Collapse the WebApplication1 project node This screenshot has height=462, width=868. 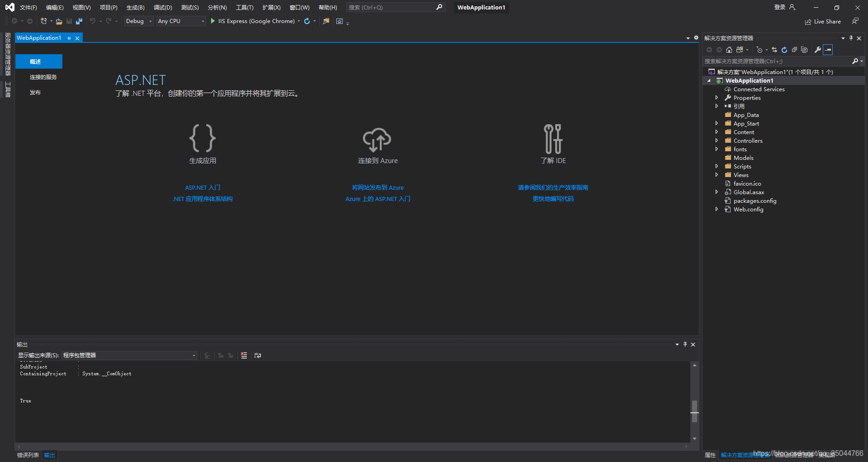(x=709, y=81)
